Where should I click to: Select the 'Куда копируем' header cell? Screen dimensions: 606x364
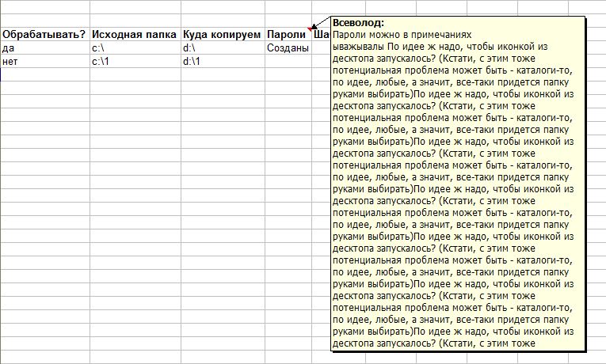coord(223,34)
